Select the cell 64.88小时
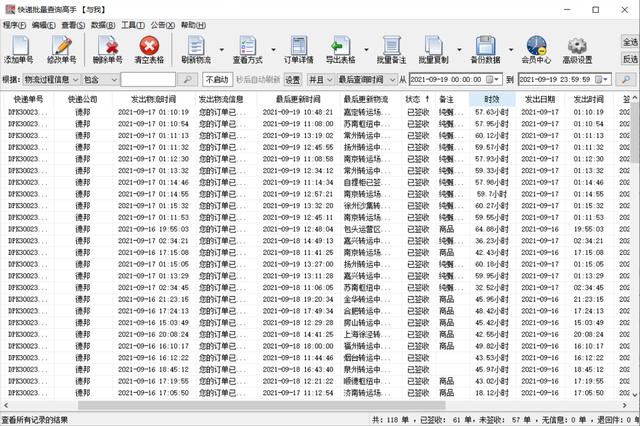 [492, 229]
